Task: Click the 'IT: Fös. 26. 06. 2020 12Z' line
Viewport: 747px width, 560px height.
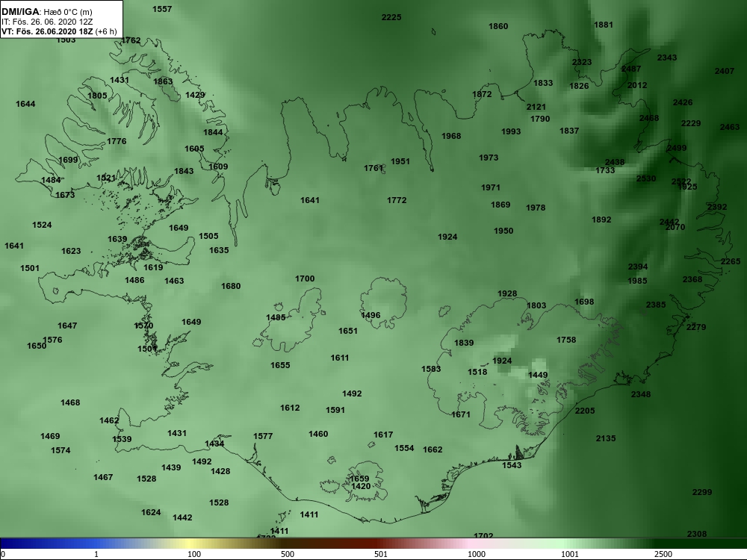Action: 46,22
